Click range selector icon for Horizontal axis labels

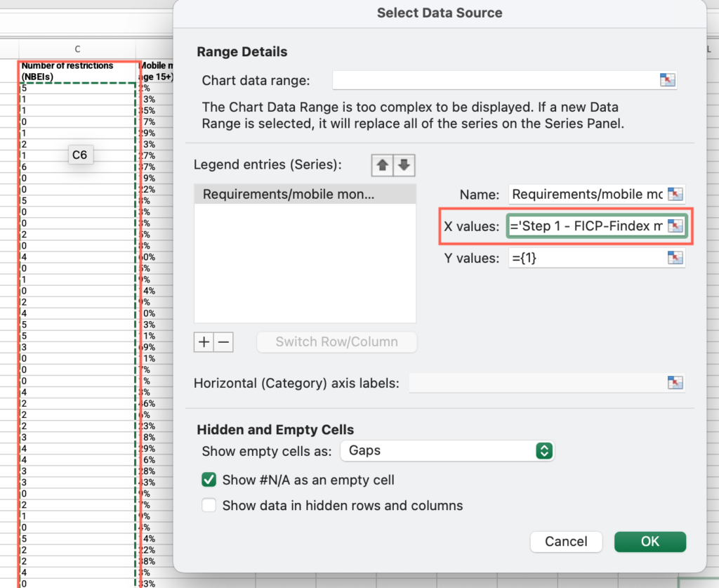[x=675, y=383]
